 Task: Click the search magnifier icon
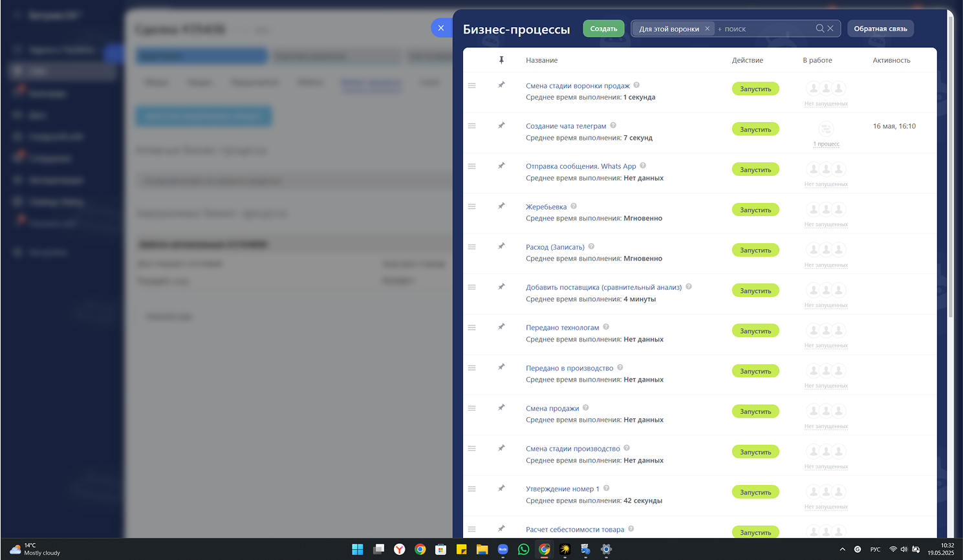[820, 28]
